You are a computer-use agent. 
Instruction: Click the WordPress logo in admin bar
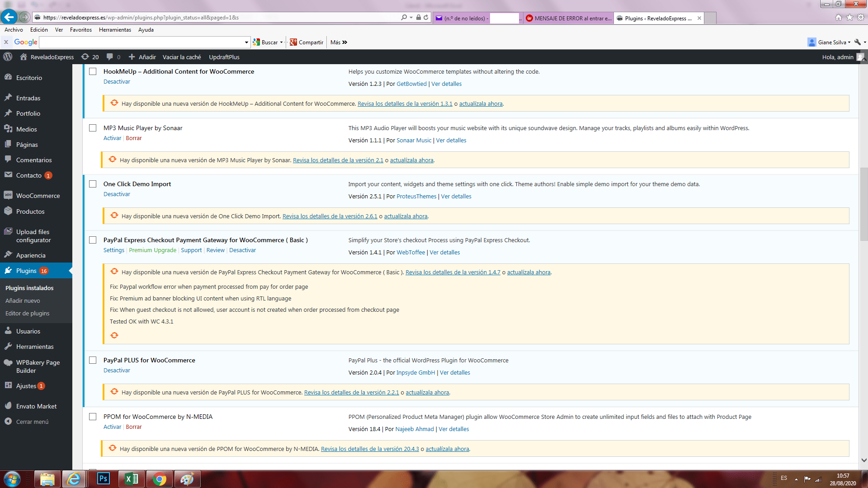pos(8,57)
